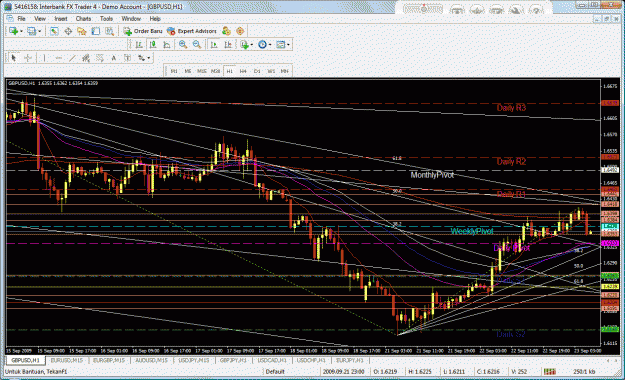Toggle chart shift from right edge

(x=228, y=45)
